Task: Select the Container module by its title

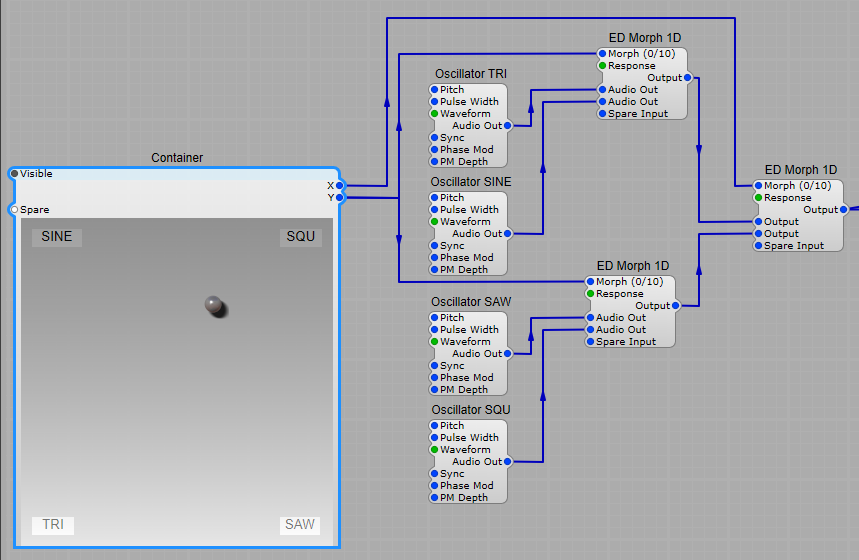Action: [x=177, y=158]
